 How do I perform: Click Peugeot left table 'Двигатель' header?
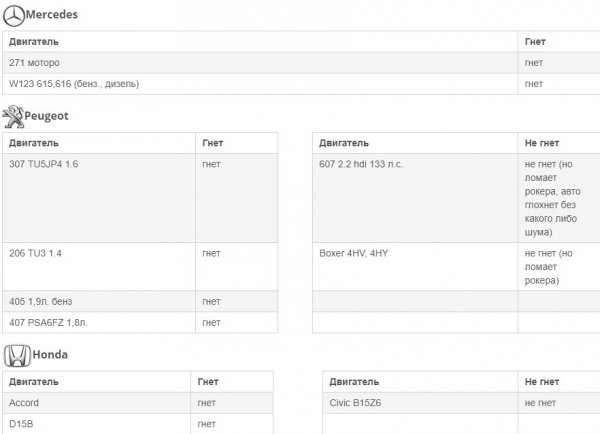(99, 143)
